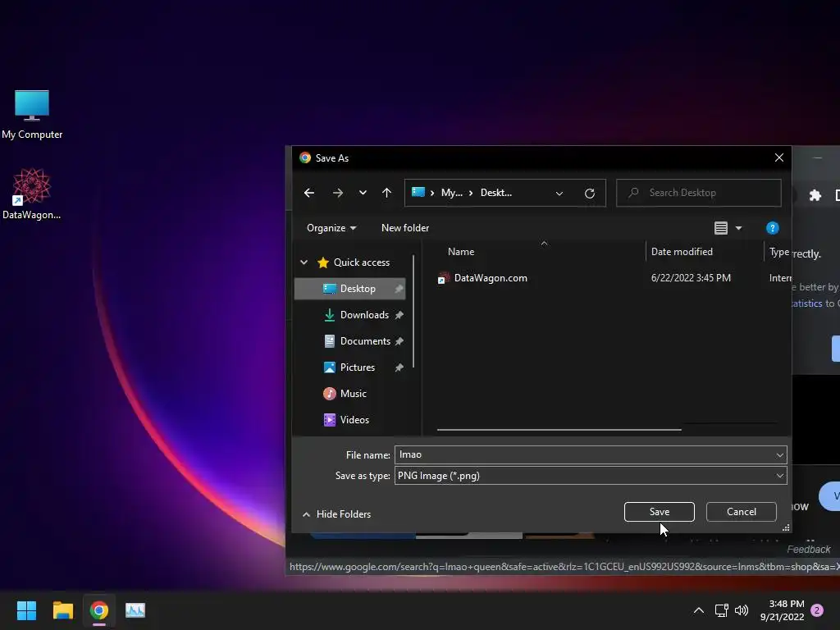Screen dimensions: 840x630
Task: Open the notifications badge showing 2
Action: click(x=817, y=610)
